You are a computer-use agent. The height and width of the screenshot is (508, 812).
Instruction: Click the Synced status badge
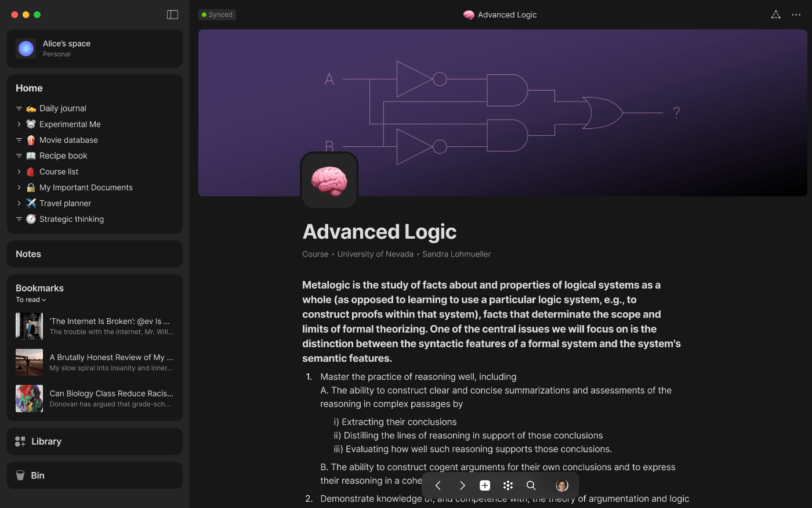[x=217, y=15]
